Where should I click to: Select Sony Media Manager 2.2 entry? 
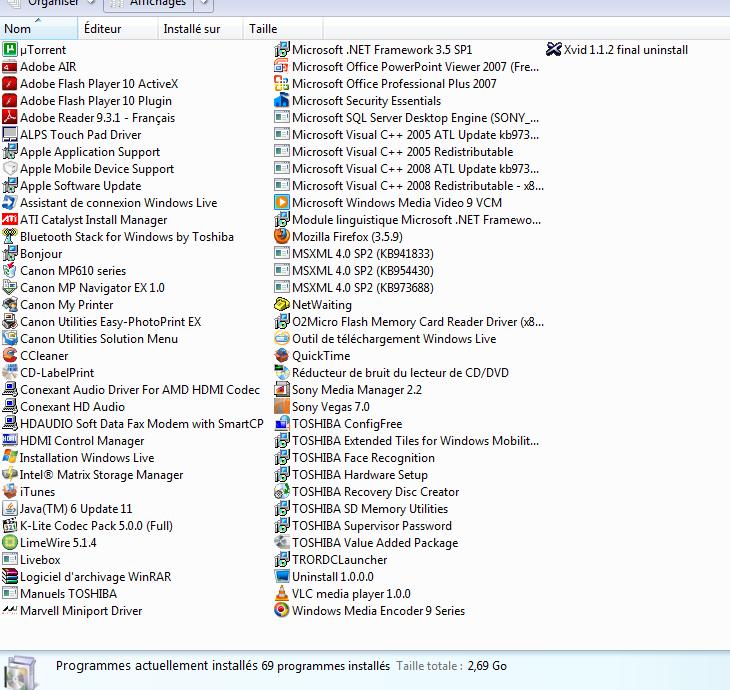(x=348, y=390)
